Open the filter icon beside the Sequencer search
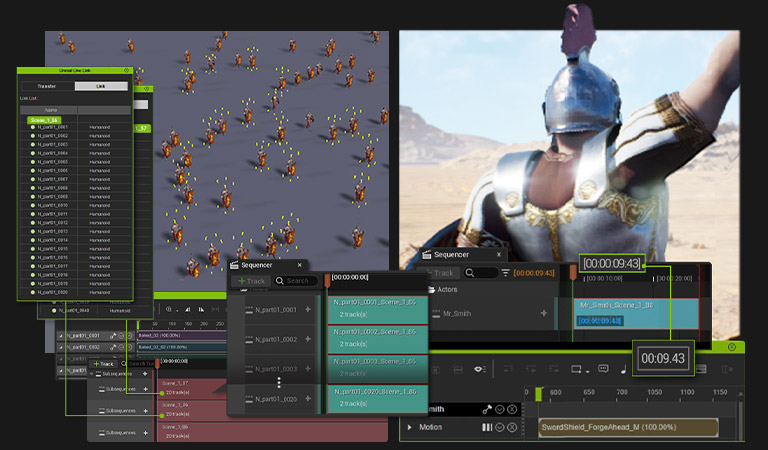768x450 pixels. tap(506, 272)
